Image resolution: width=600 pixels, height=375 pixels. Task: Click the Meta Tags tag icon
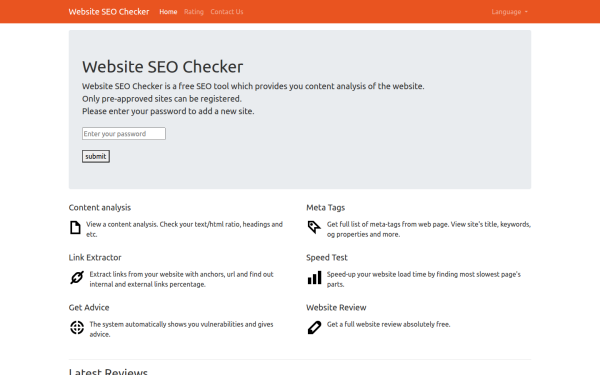click(314, 227)
